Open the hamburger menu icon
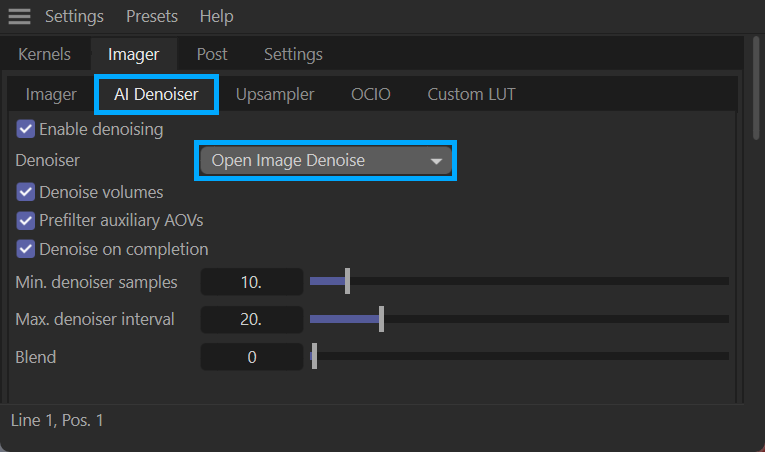 19,17
